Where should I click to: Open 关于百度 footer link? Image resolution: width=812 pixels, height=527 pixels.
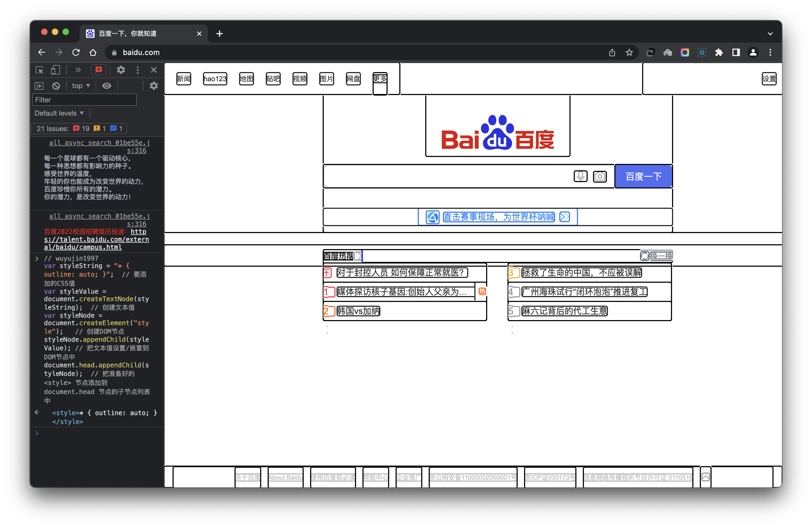[248, 477]
